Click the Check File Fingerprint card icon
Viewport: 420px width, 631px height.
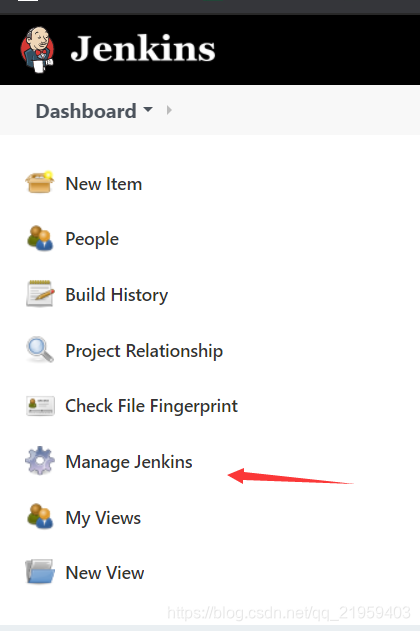coord(40,406)
